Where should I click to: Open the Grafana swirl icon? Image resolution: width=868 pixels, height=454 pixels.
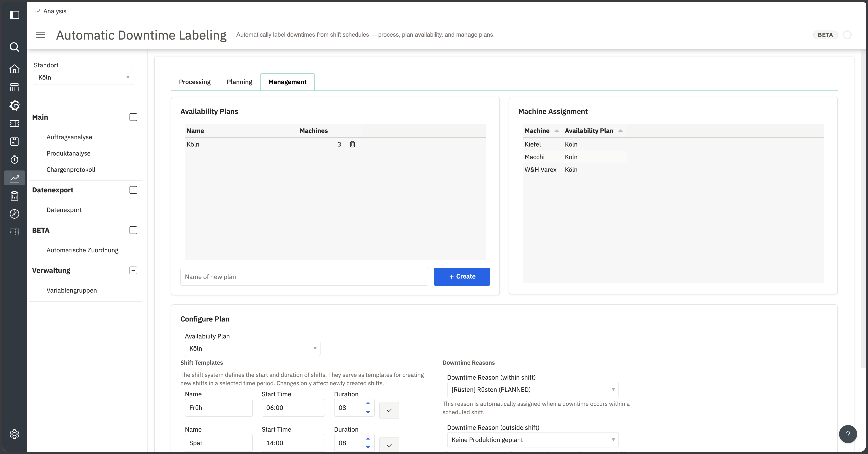point(14,106)
